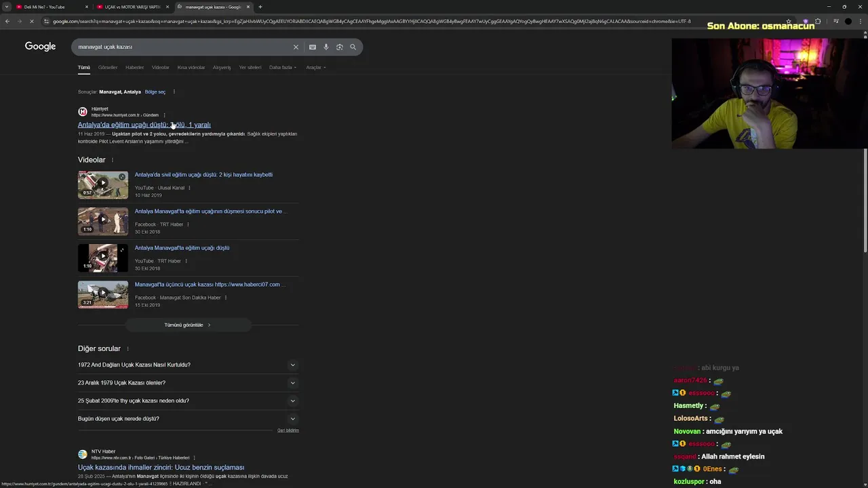Play the Facebook TRT Haber video thumbnail

pos(103,221)
